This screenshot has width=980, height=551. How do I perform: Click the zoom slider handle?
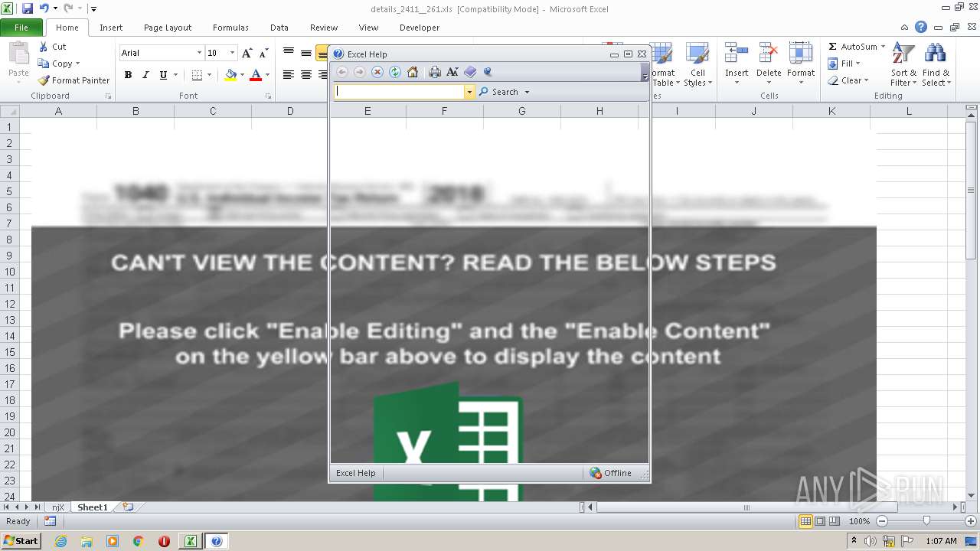tap(926, 521)
